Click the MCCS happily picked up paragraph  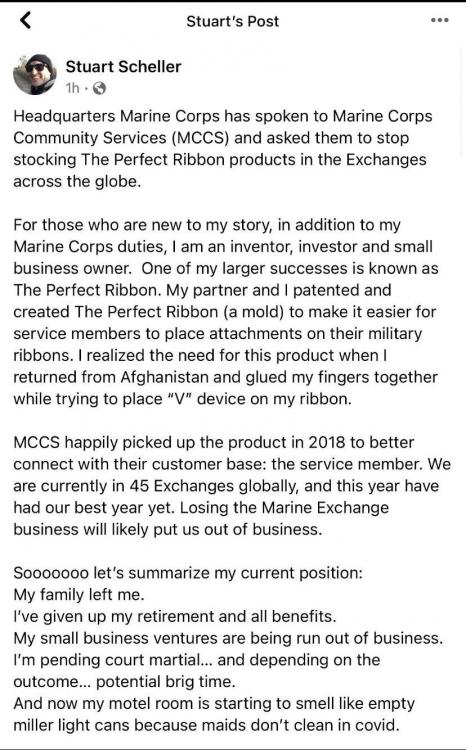(232, 485)
